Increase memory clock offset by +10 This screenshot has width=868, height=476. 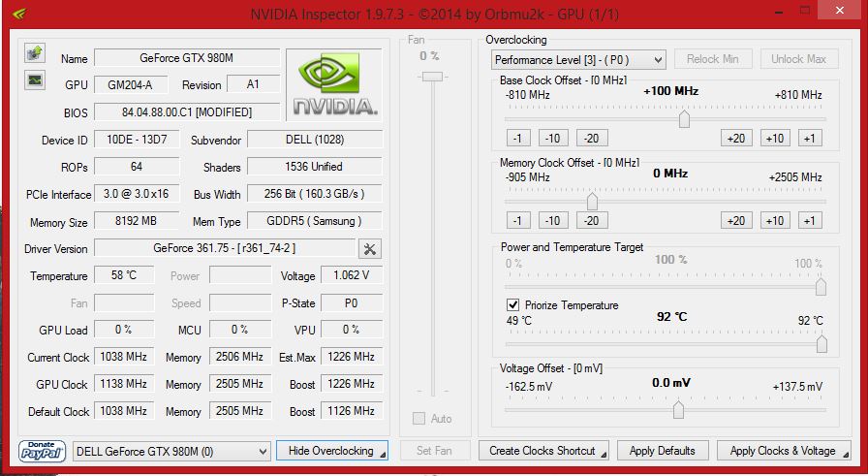(x=775, y=220)
